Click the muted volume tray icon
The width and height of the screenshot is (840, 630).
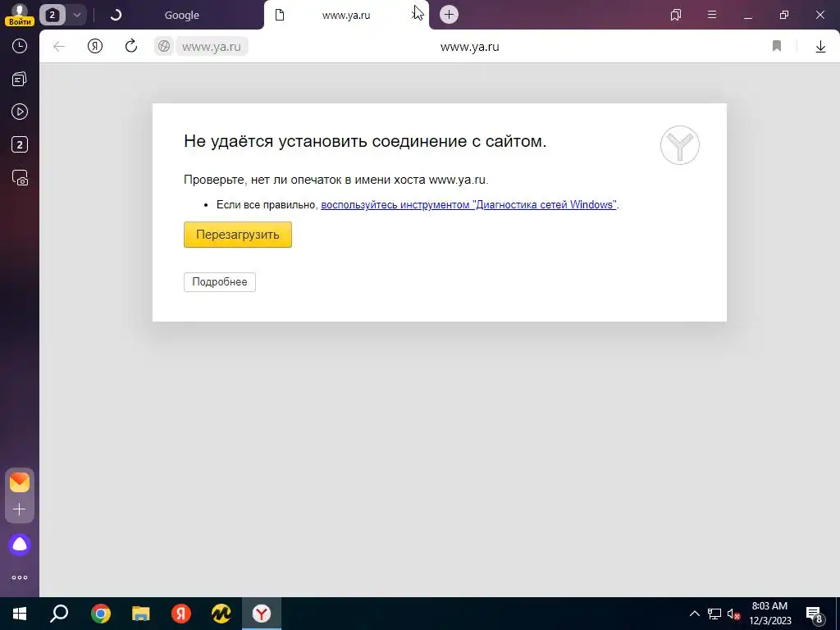point(733,614)
